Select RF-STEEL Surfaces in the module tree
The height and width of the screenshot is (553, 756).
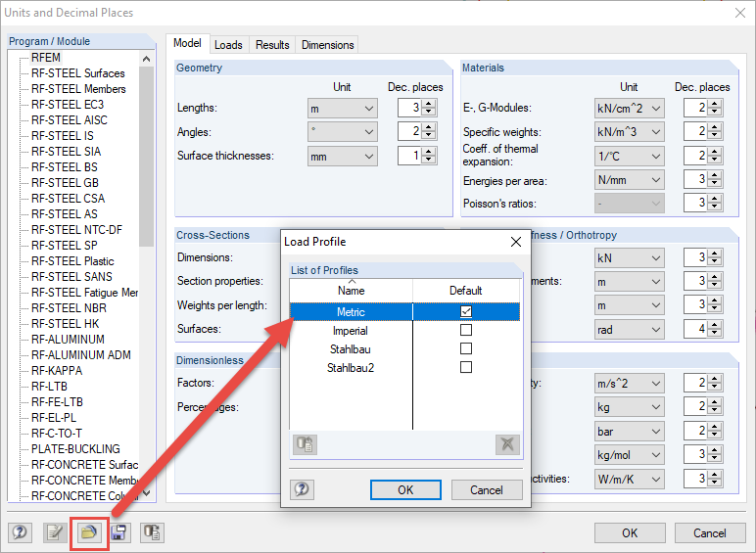point(78,73)
